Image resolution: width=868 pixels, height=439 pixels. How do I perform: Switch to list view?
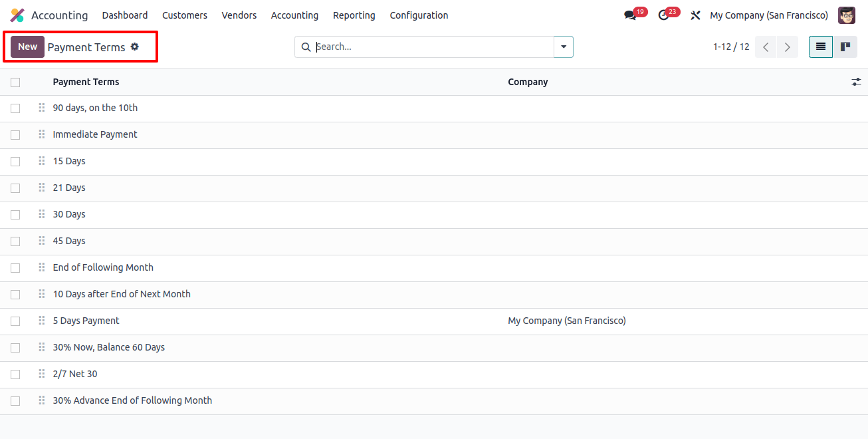click(x=821, y=47)
